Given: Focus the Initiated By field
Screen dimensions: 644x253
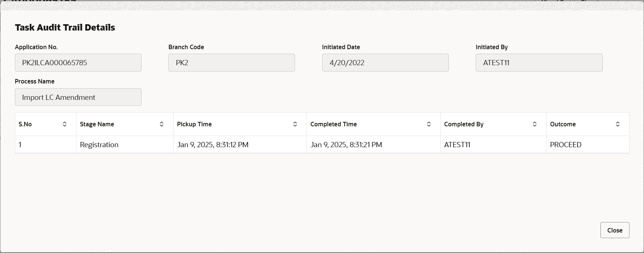Looking at the screenshot, I should tap(539, 63).
